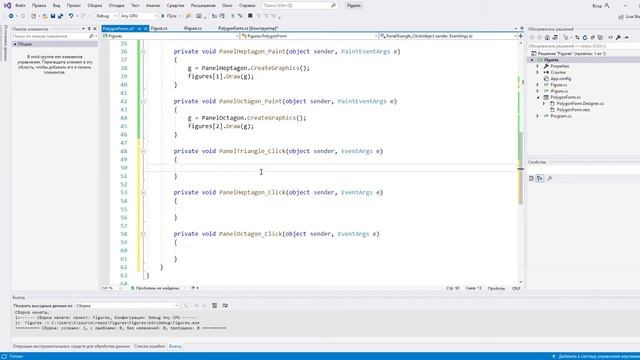Screen dimensions: 640x360
Task: Click the pin icon on Toolbox panel
Action: click(89, 29)
